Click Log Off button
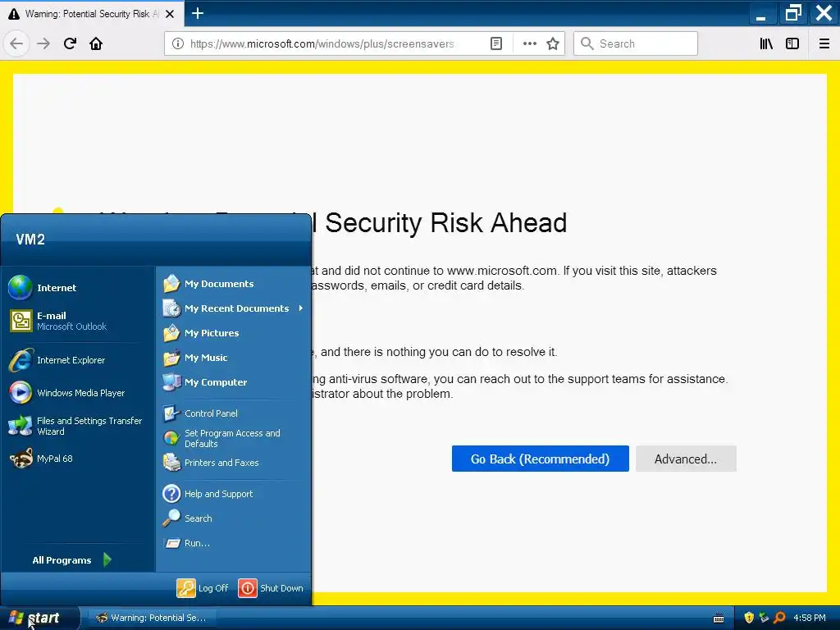 click(203, 587)
